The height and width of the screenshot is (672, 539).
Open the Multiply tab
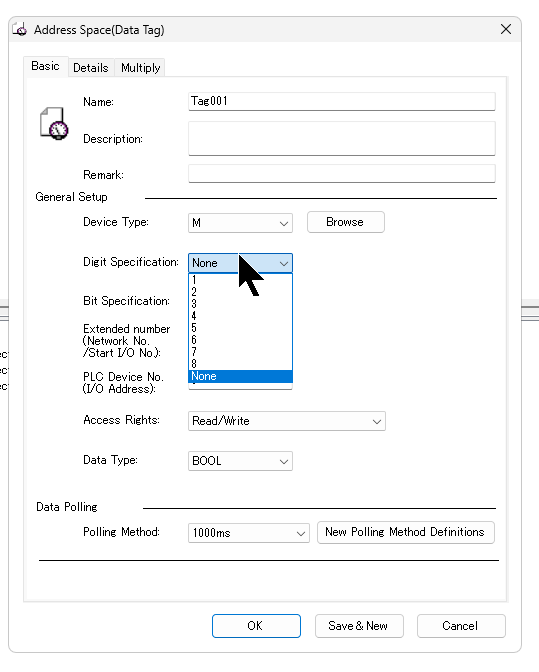tap(140, 68)
